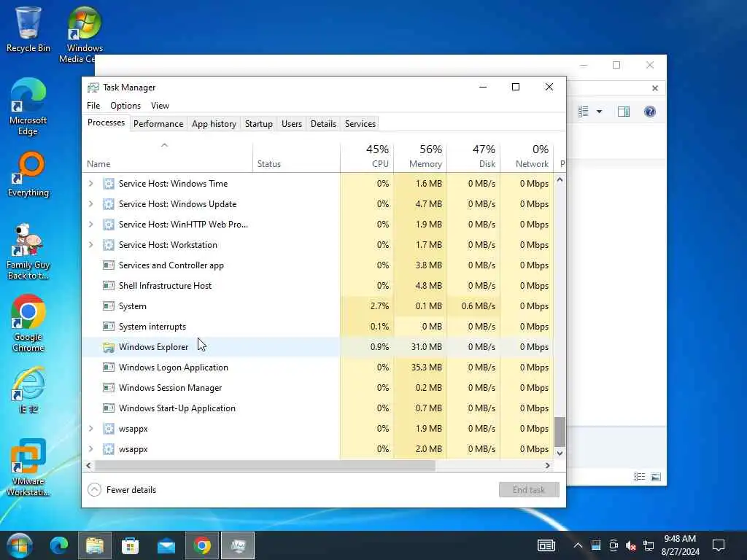Switch to the Startup tab
The image size is (747, 560).
pyautogui.click(x=259, y=124)
